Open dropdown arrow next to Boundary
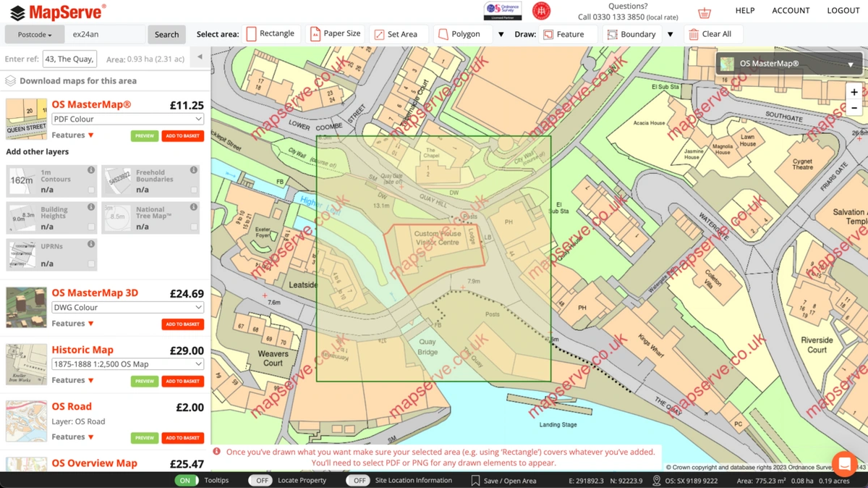 671,35
